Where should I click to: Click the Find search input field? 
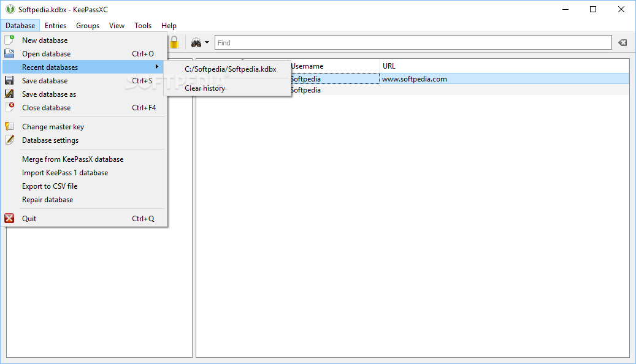[x=413, y=42]
